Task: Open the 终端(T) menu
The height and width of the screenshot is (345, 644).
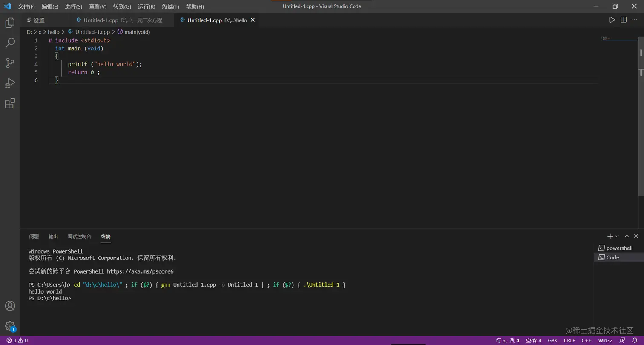Action: tap(170, 6)
